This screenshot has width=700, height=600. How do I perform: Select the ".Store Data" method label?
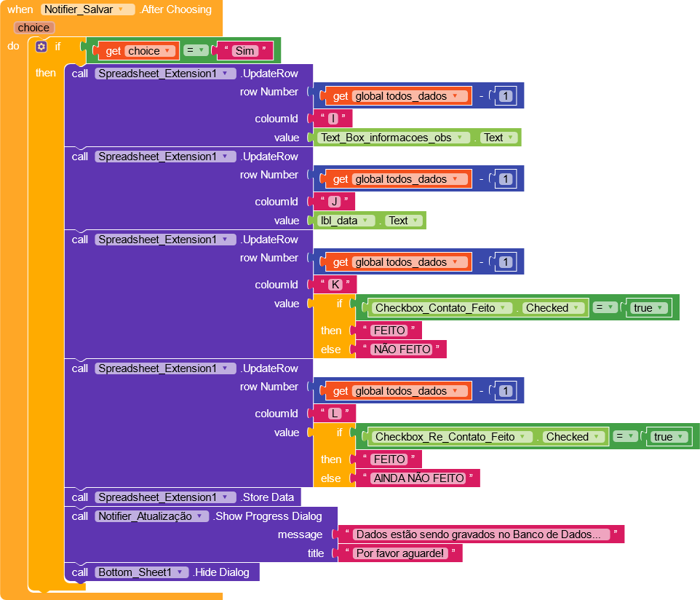(266, 497)
